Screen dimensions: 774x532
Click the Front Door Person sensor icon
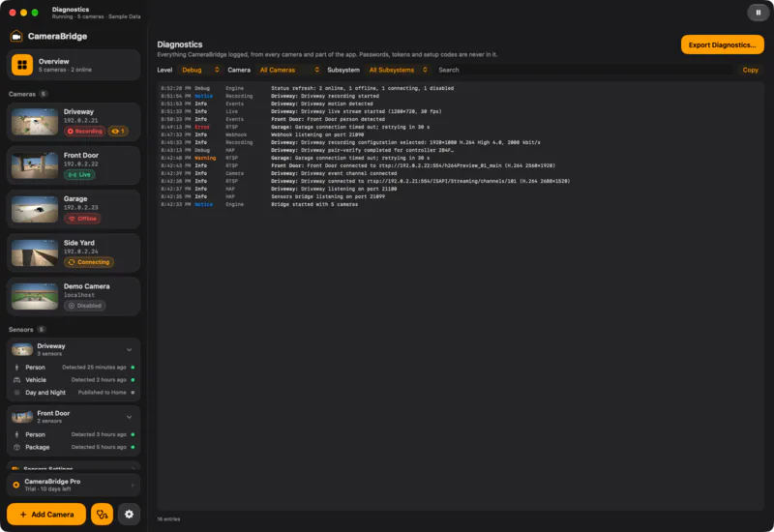[16, 434]
